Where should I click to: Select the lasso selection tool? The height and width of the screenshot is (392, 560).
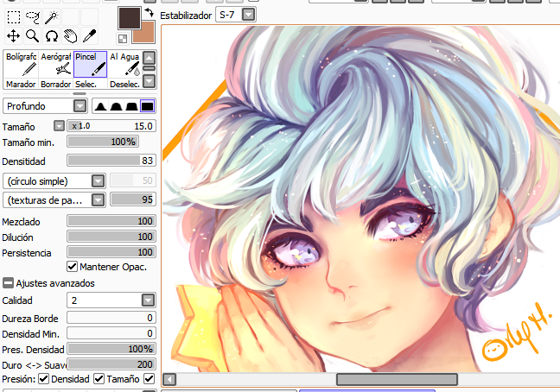click(33, 16)
